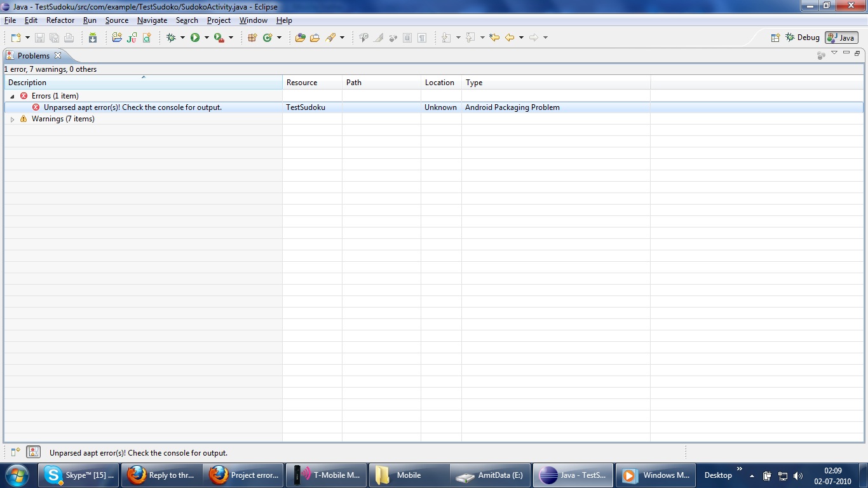Screen dimensions: 868x488
Task: Select the Java perspective button
Action: pyautogui.click(x=841, y=37)
